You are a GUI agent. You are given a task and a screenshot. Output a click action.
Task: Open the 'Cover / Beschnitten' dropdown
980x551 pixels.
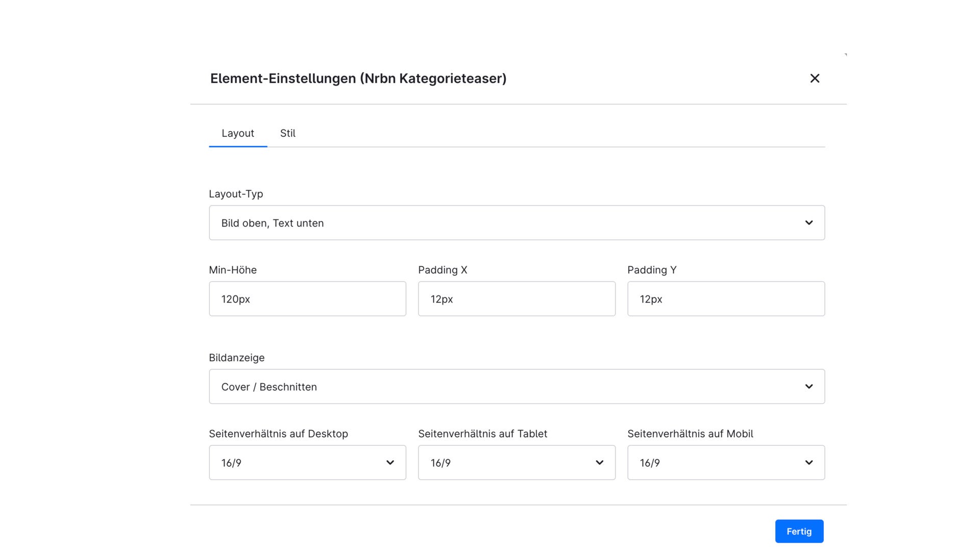517,387
